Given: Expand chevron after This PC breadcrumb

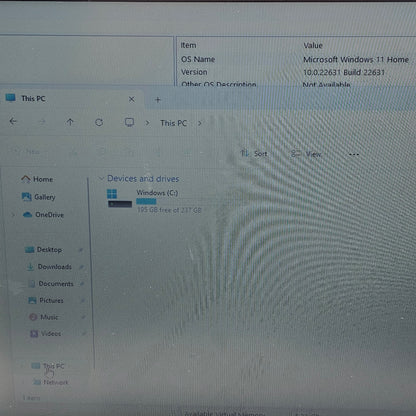Looking at the screenshot, I should [199, 123].
